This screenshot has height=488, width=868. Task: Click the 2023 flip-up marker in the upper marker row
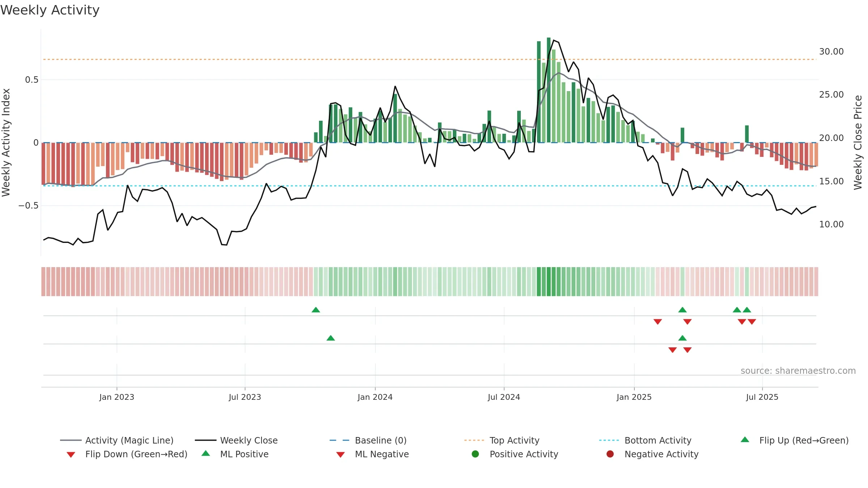pyautogui.click(x=316, y=310)
